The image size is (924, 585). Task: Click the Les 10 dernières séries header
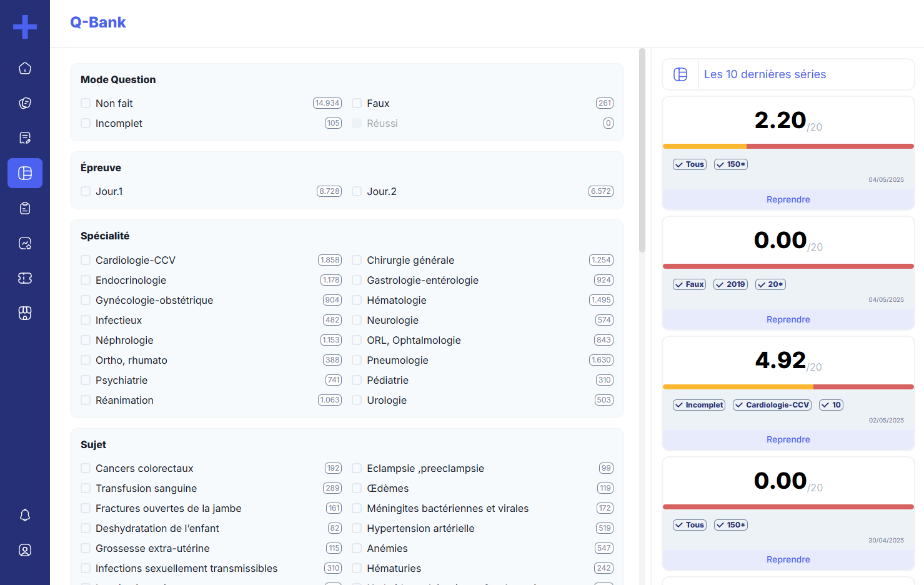point(765,74)
